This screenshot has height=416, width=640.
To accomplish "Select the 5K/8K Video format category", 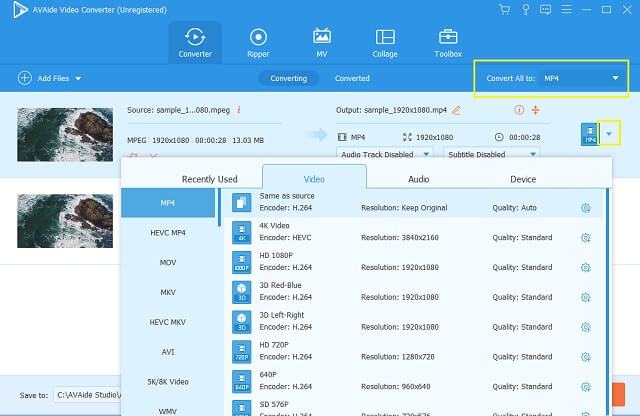I will [168, 382].
